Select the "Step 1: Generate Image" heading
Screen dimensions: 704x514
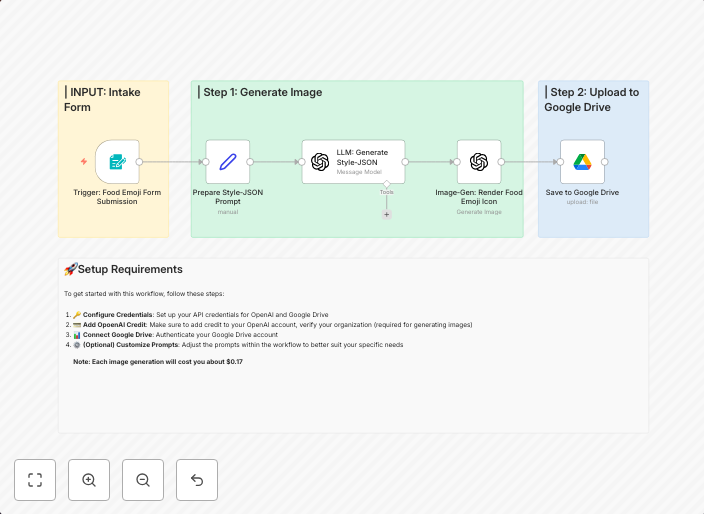click(261, 92)
